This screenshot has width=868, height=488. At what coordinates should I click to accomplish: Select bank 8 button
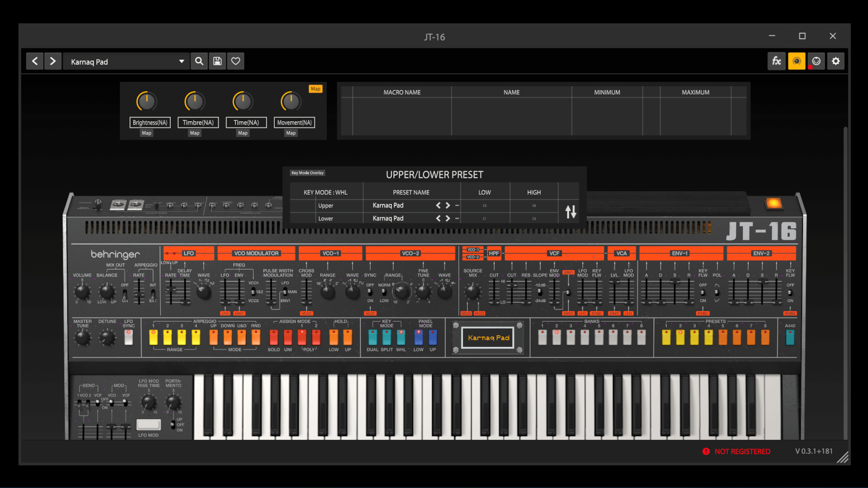click(x=641, y=337)
